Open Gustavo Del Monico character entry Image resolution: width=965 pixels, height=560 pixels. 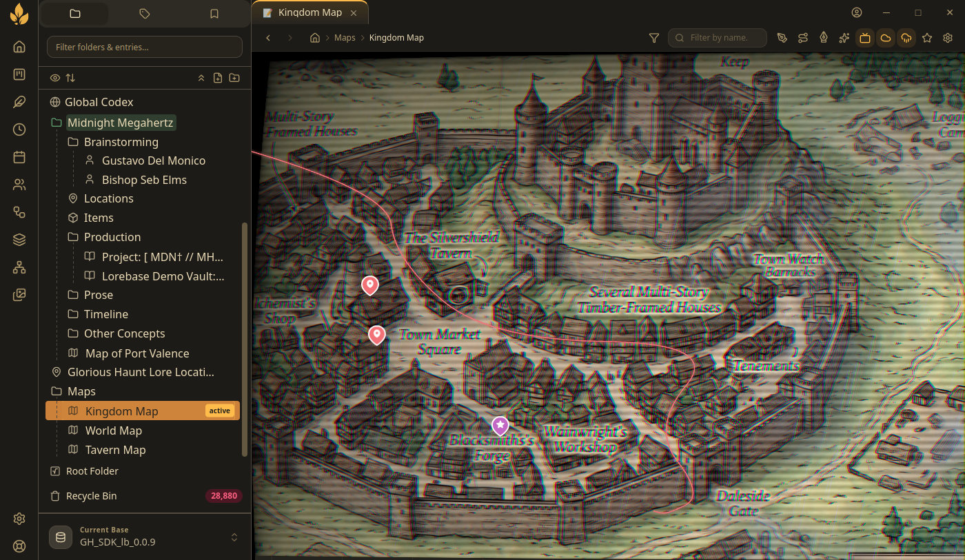coord(153,160)
